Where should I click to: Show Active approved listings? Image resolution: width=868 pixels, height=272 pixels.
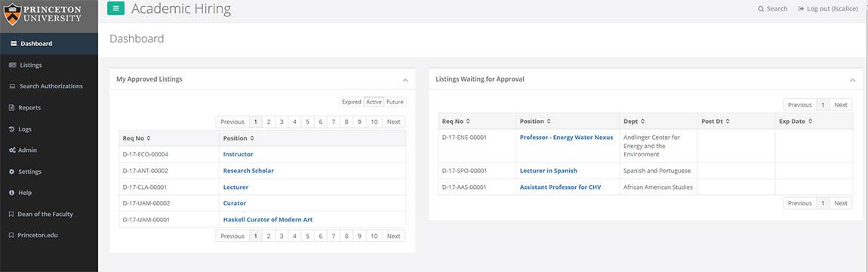pos(374,102)
